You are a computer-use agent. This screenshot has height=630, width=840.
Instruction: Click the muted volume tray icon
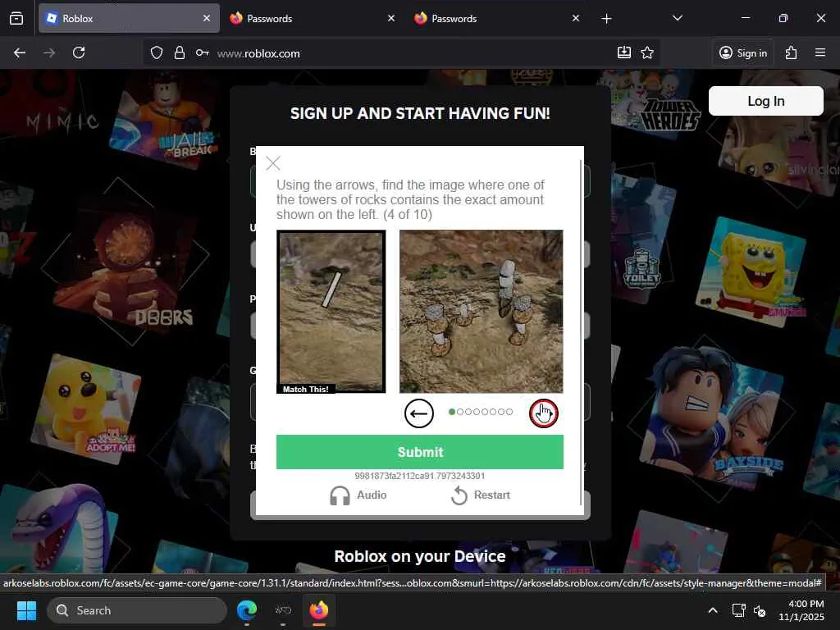(x=759, y=610)
